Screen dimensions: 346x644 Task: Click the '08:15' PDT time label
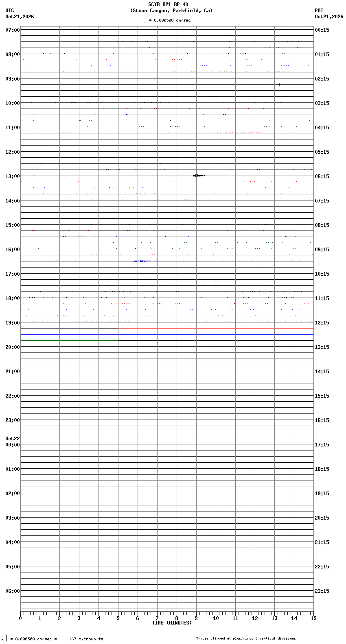(322, 225)
